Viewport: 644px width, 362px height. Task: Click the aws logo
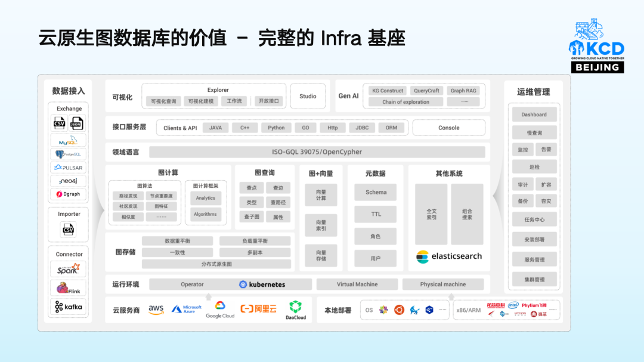[156, 310]
